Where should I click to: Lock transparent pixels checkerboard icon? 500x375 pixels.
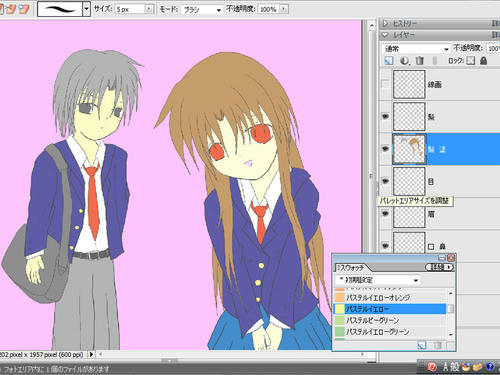[471, 61]
